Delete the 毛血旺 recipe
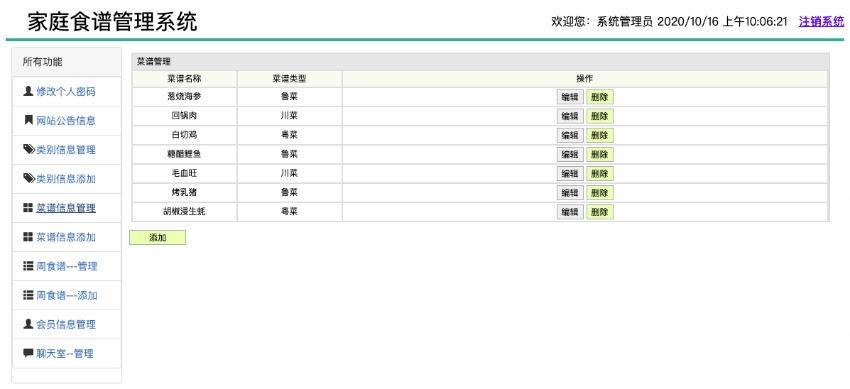Image resolution: width=850 pixels, height=389 pixels. tap(600, 174)
